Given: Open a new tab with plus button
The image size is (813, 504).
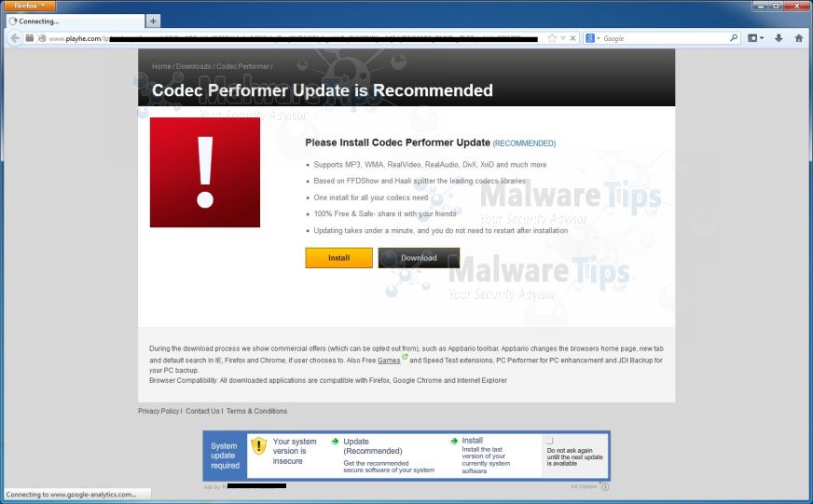Looking at the screenshot, I should [x=153, y=21].
